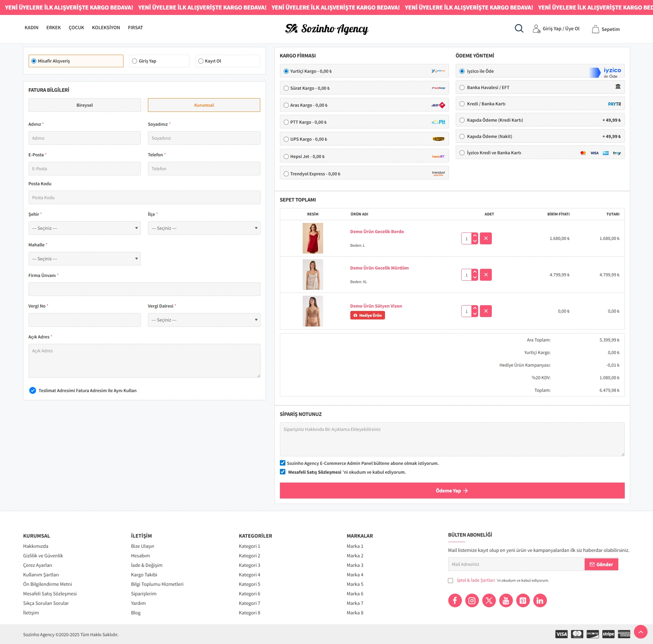Click the shopping bag Sepetim icon
Screen dimensions: 653x644
(x=595, y=29)
